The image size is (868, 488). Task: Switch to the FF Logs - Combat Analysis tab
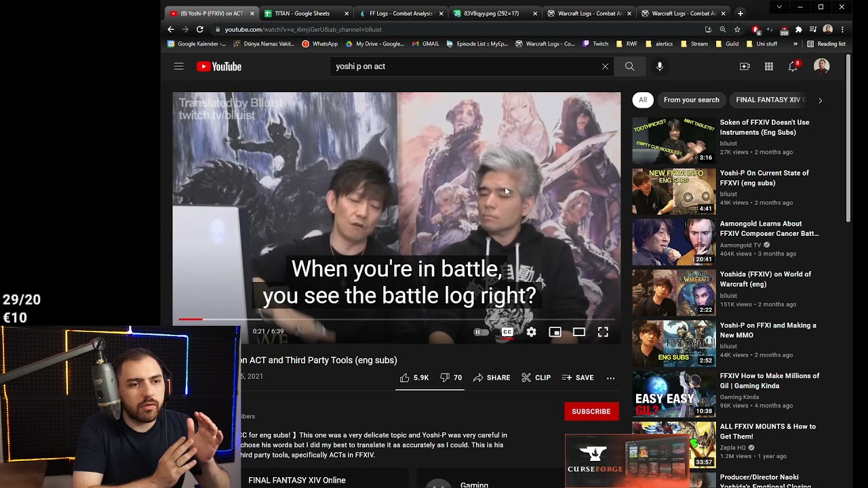(x=400, y=13)
